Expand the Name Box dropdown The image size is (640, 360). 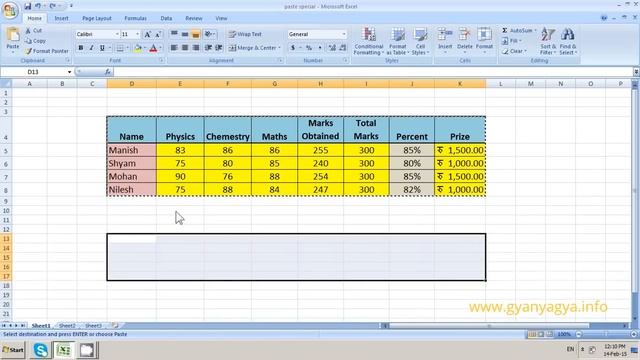coord(69,72)
